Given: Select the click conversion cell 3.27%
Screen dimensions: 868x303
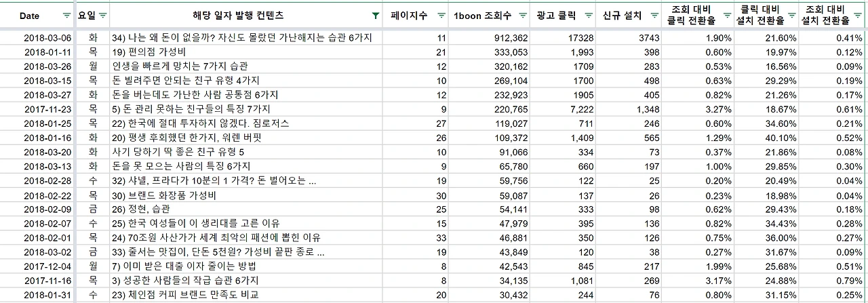Looking at the screenshot, I should tap(698, 108).
